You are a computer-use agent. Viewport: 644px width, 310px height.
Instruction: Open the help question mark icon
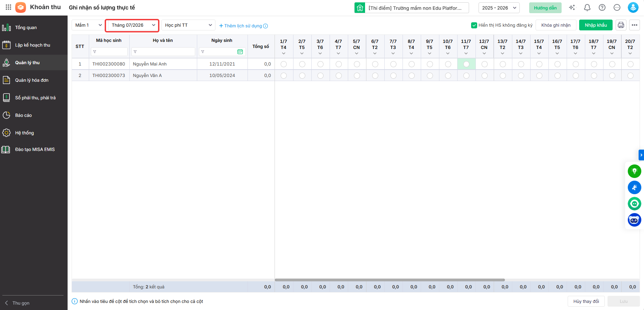[x=602, y=7]
